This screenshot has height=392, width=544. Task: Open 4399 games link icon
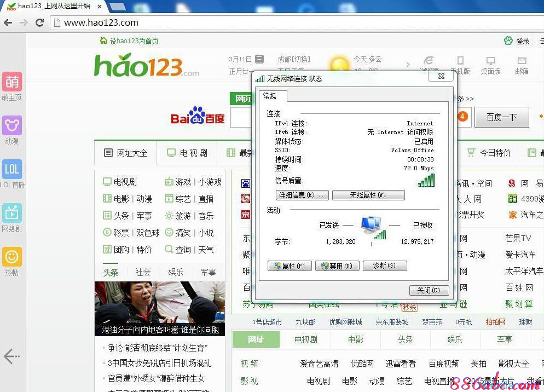coord(512,199)
